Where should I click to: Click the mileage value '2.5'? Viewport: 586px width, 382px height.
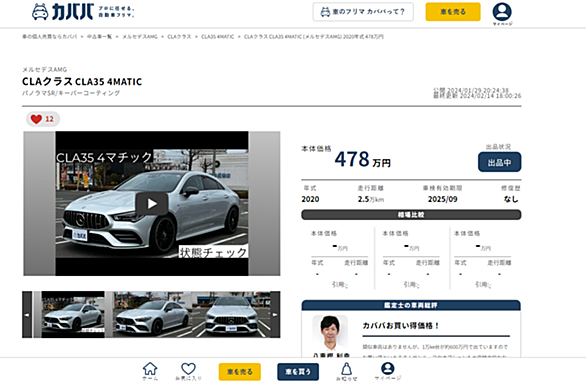(x=363, y=199)
